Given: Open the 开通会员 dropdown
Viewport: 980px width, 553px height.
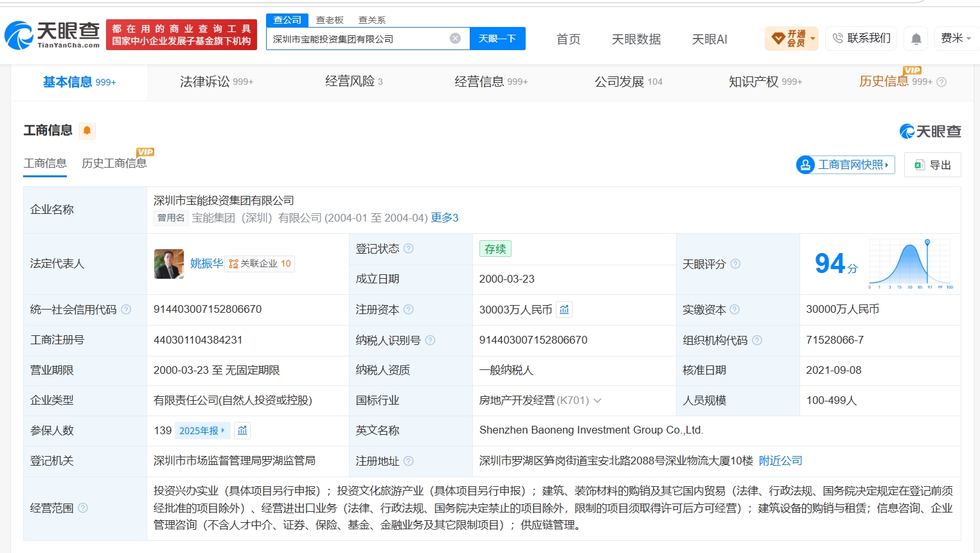Looking at the screenshot, I should 792,39.
